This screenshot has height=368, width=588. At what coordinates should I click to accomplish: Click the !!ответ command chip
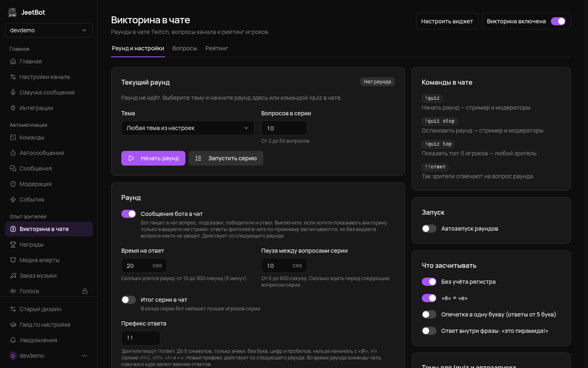pyautogui.click(x=435, y=167)
